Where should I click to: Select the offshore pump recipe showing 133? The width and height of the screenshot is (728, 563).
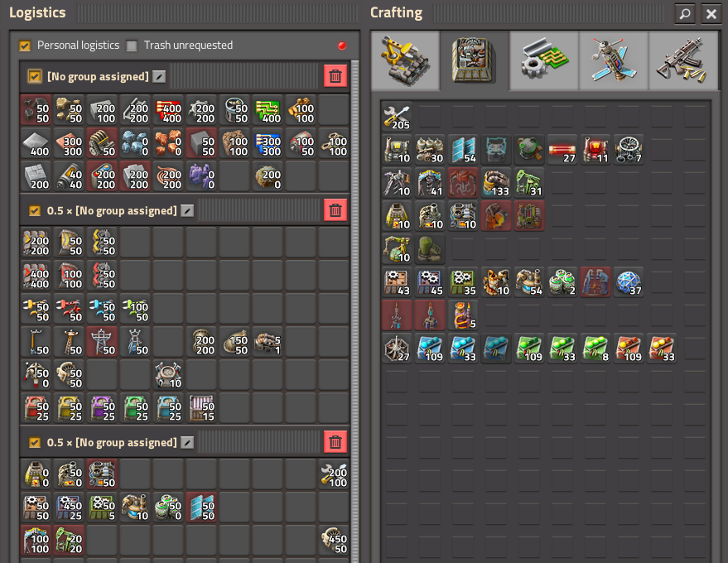496,183
